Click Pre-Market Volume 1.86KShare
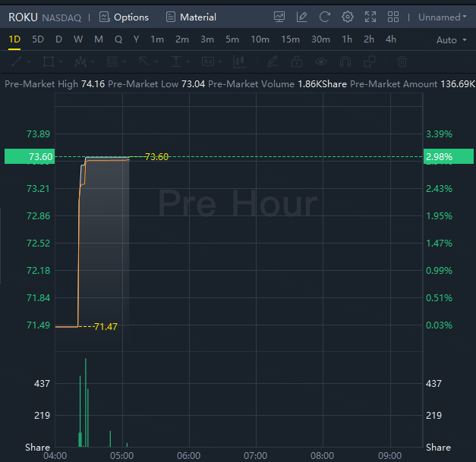476x462 pixels. (x=322, y=84)
